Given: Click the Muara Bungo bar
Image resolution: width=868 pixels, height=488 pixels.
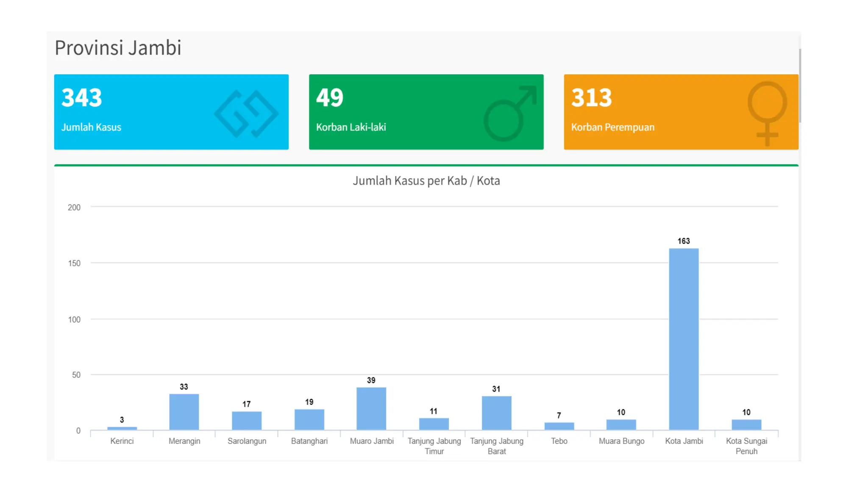Looking at the screenshot, I should (621, 424).
